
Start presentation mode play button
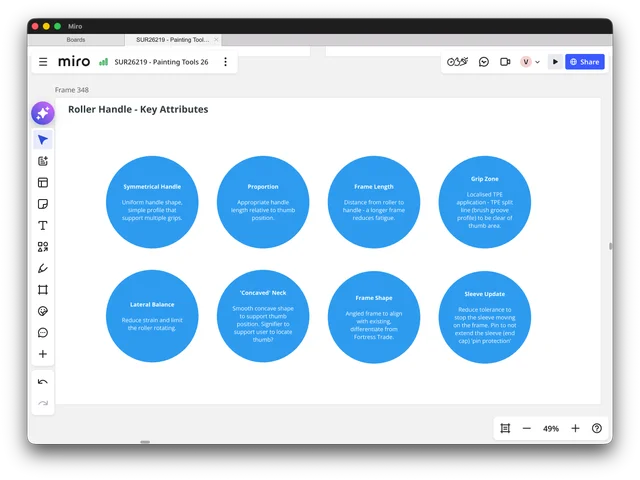pyautogui.click(x=555, y=62)
